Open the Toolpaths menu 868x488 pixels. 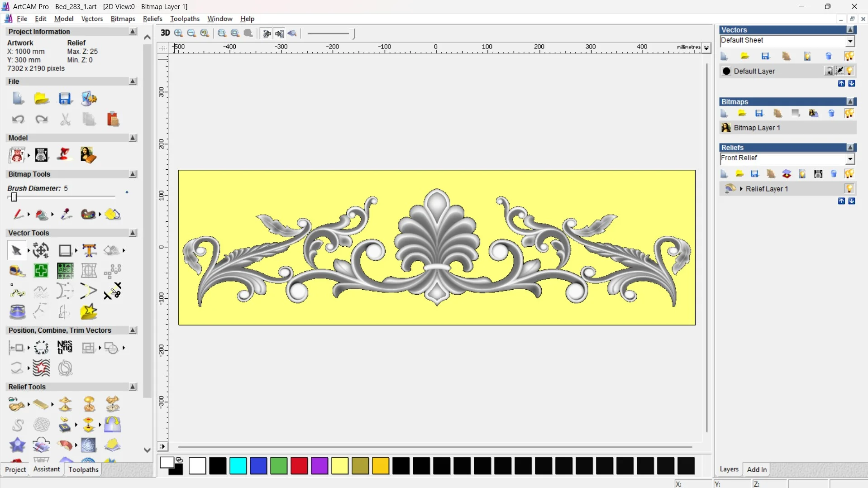[185, 19]
